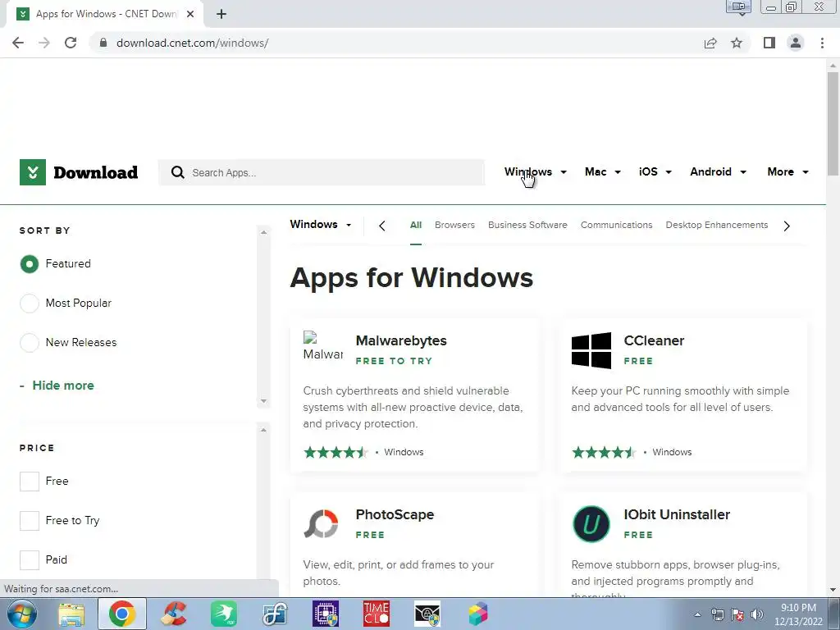Click the share page icon in address bar

(710, 43)
